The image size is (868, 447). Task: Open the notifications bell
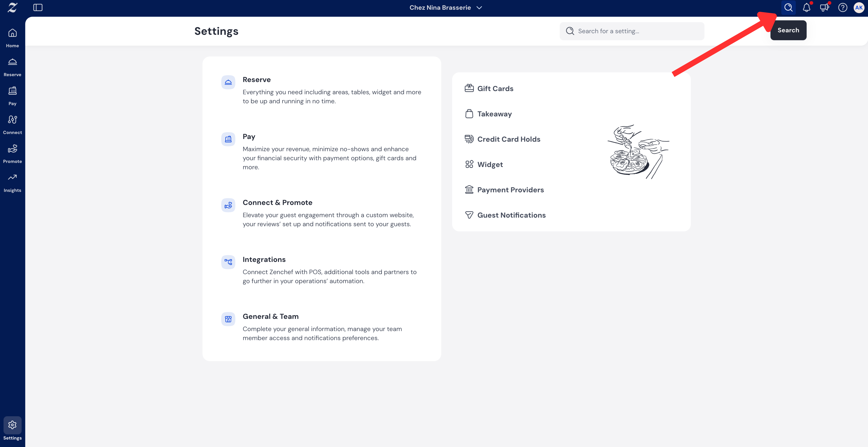point(806,7)
